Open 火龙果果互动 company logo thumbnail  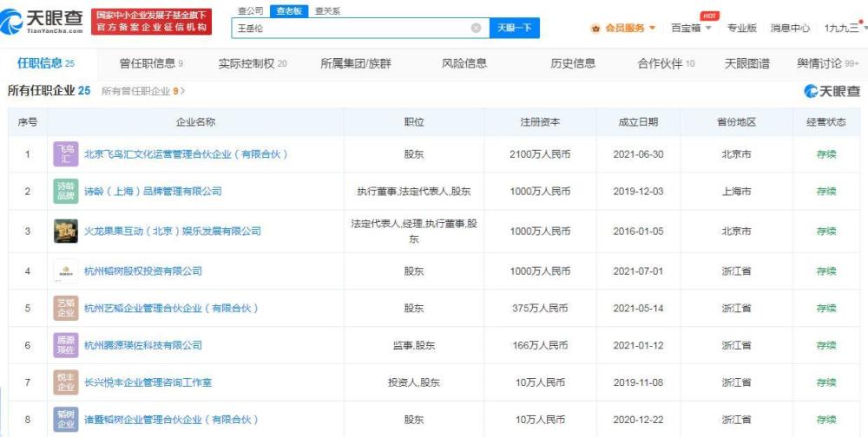pyautogui.click(x=66, y=232)
